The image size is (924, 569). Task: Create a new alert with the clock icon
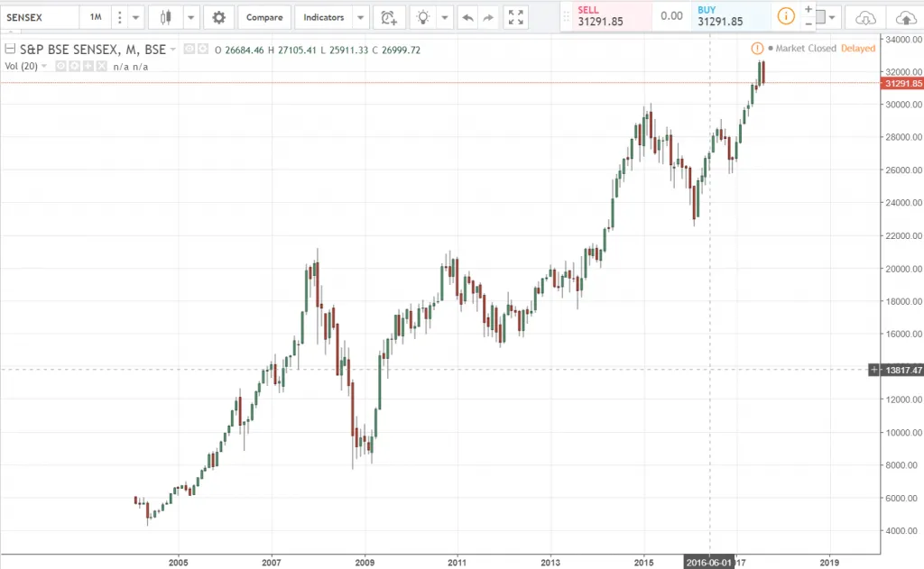point(388,16)
